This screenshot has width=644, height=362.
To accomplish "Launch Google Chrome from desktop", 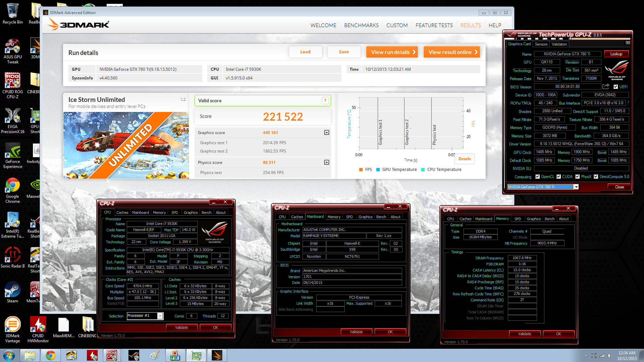I will 13,190.
